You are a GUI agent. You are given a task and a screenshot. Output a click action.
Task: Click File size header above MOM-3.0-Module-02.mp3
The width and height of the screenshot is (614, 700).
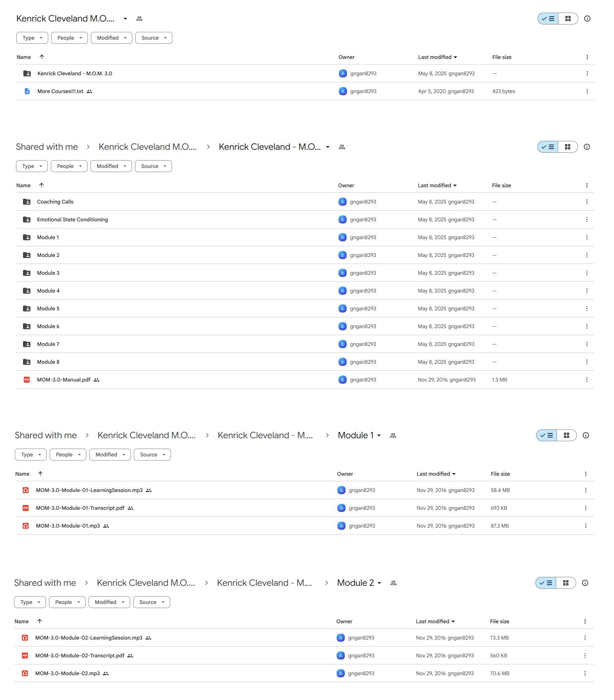[499, 621]
